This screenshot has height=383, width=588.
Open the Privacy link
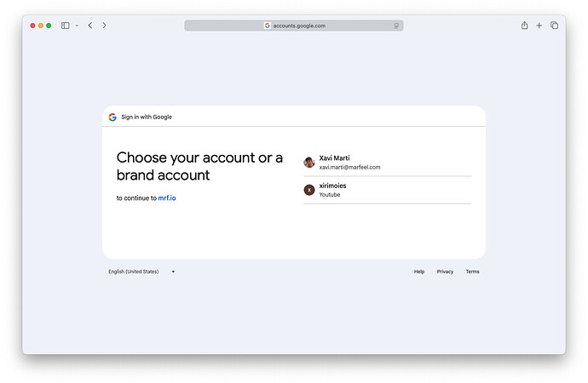point(445,272)
